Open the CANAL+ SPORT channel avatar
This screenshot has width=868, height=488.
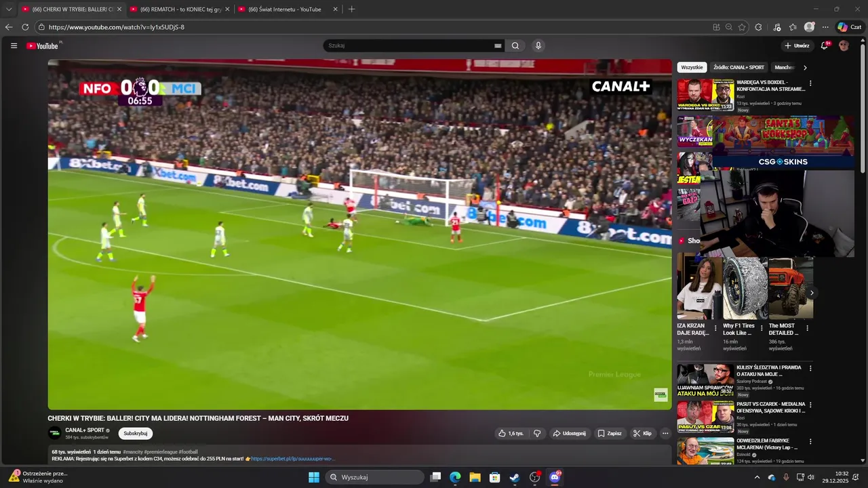54,433
